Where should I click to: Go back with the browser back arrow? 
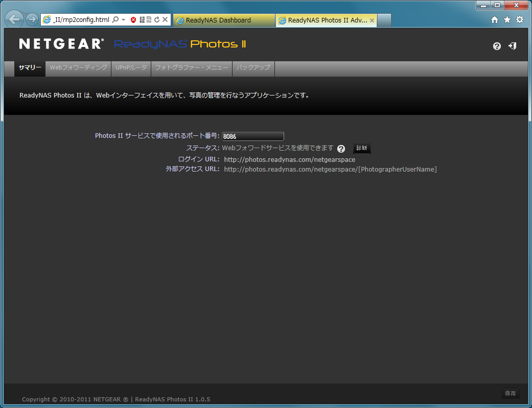click(x=15, y=20)
